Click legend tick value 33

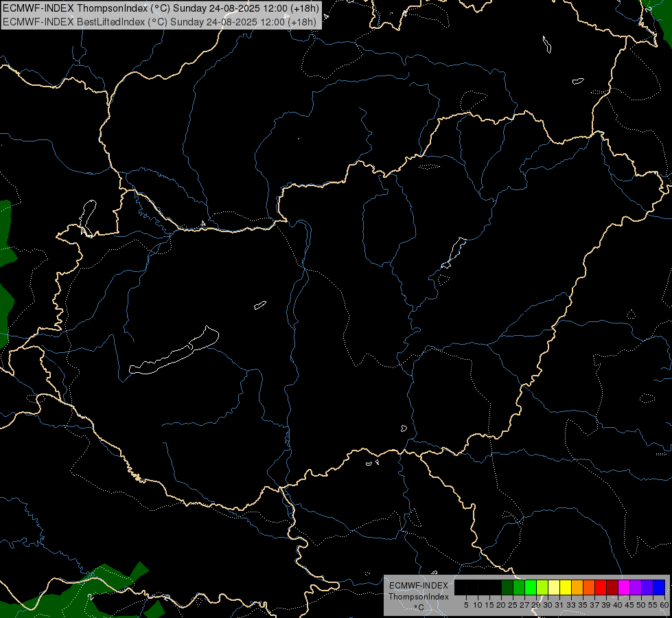pos(571,605)
